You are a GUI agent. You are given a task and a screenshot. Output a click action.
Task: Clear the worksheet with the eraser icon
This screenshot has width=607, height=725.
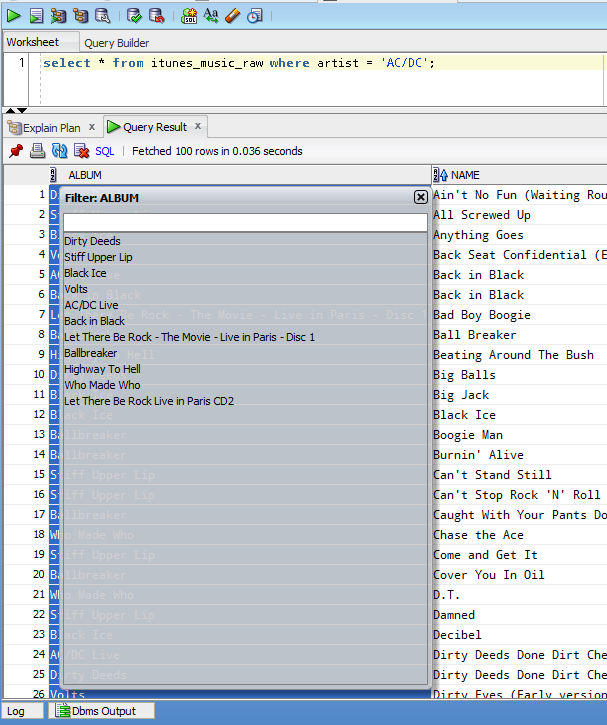tap(233, 16)
